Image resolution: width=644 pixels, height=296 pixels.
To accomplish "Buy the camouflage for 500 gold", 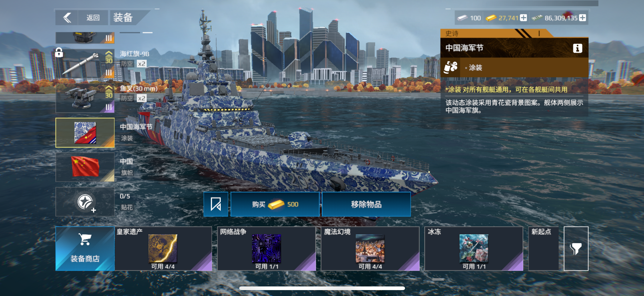I will pos(275,204).
